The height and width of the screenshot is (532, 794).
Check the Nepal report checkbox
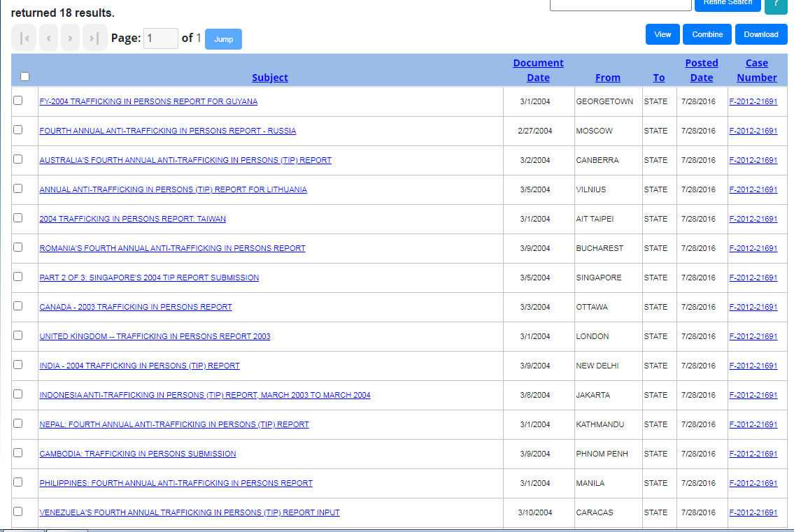(x=18, y=423)
